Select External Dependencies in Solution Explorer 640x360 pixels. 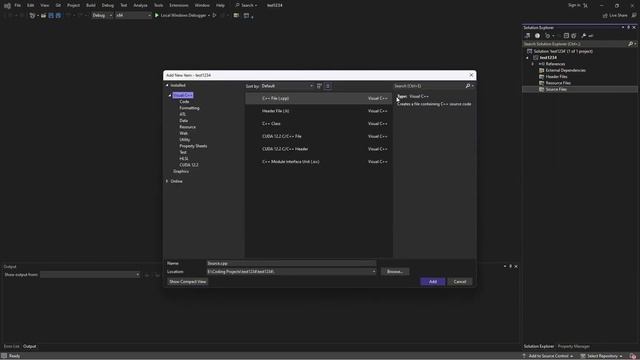click(x=565, y=70)
